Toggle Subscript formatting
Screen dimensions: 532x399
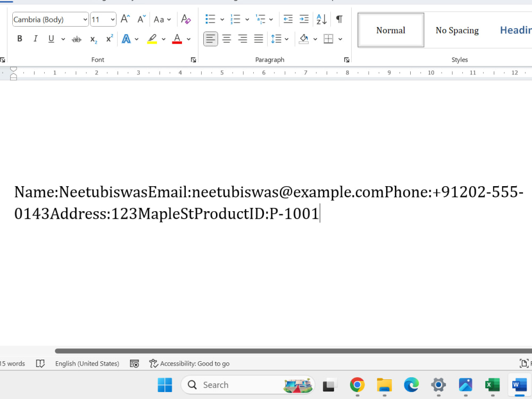pyautogui.click(x=93, y=39)
